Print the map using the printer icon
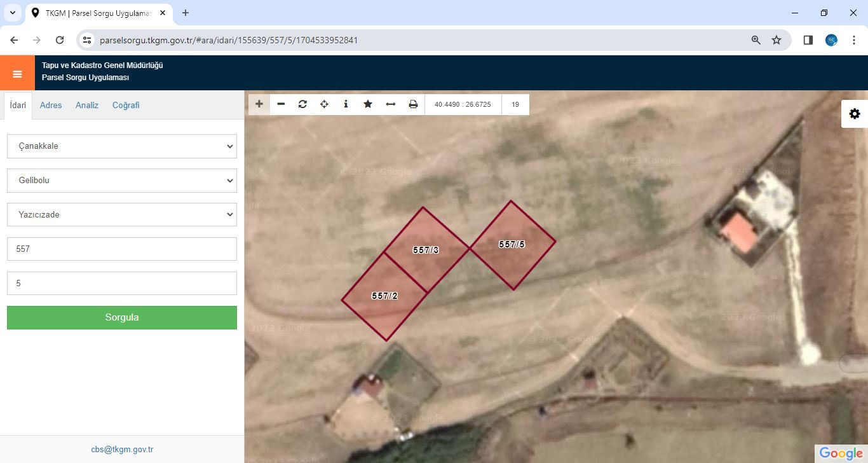Screen dimensions: 868x463 413,104
